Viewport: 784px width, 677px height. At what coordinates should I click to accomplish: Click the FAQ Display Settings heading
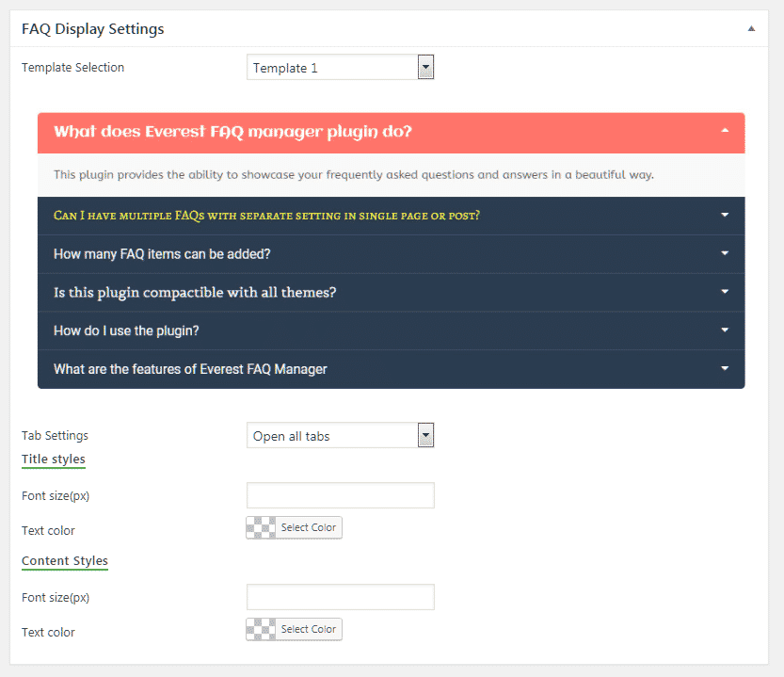pos(92,29)
